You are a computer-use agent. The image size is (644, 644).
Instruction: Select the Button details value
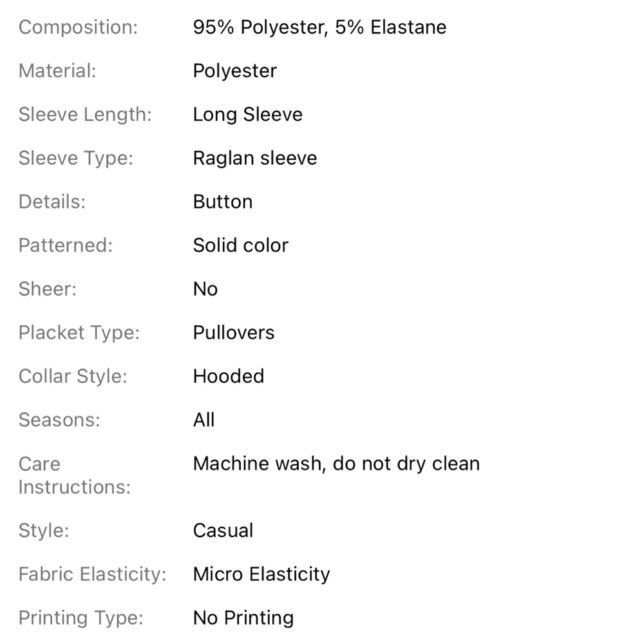coord(223,202)
